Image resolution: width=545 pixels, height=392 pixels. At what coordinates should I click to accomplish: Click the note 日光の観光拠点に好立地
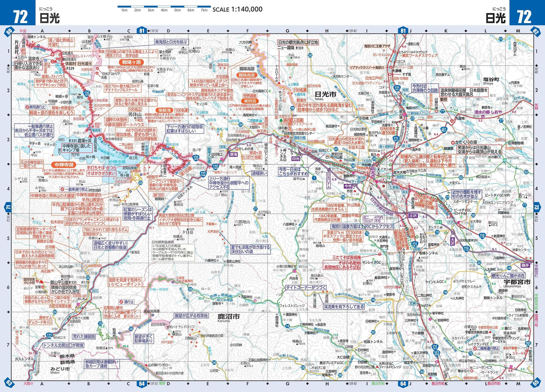[298, 42]
